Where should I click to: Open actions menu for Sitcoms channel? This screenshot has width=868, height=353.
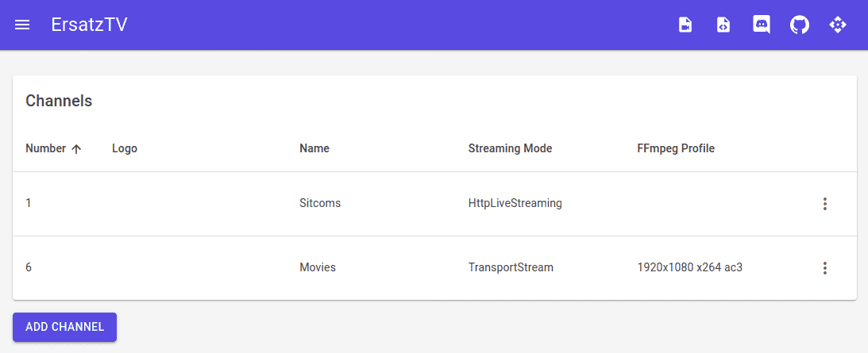[x=824, y=204]
